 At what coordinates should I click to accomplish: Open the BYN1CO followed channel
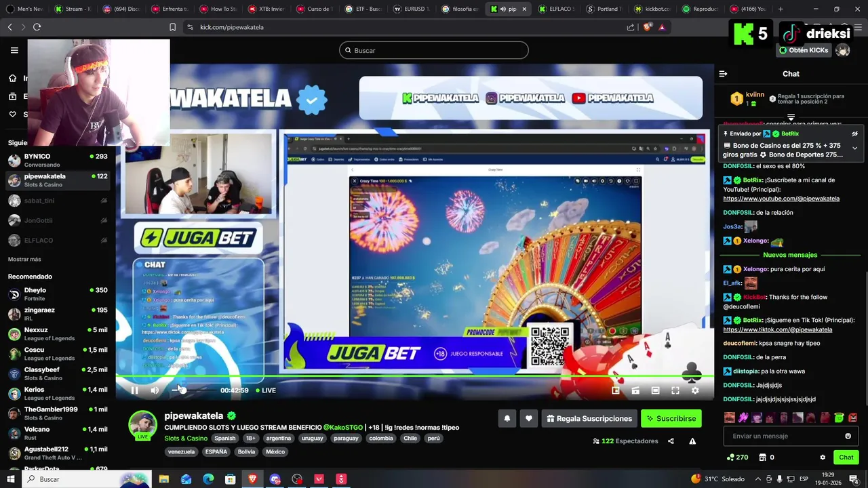point(58,160)
